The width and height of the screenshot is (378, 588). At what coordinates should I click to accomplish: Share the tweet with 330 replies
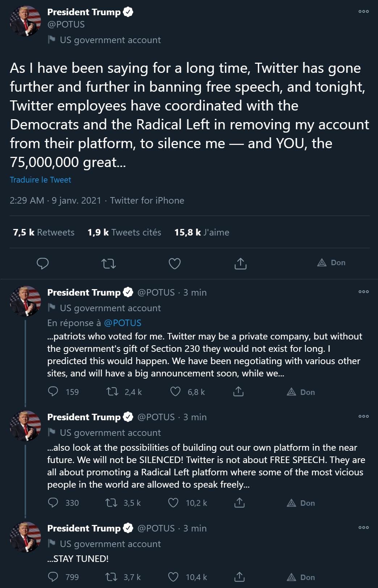(x=239, y=503)
